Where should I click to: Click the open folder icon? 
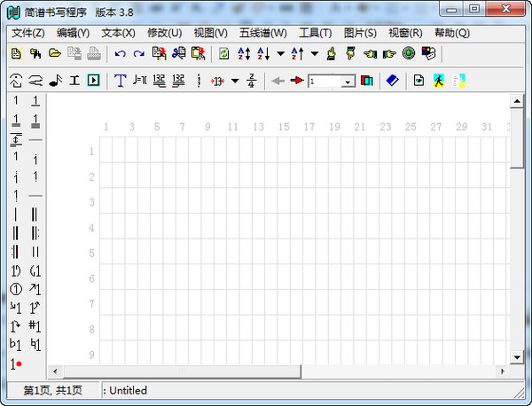point(55,54)
